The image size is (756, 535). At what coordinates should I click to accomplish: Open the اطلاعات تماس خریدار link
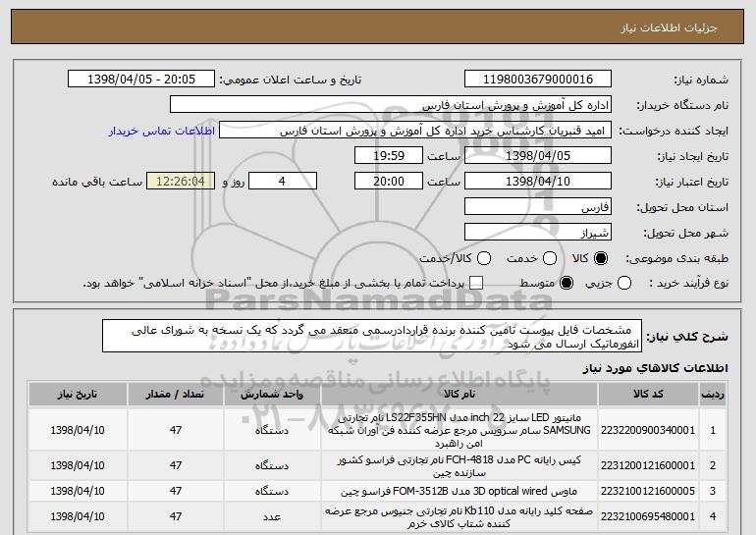(162, 131)
